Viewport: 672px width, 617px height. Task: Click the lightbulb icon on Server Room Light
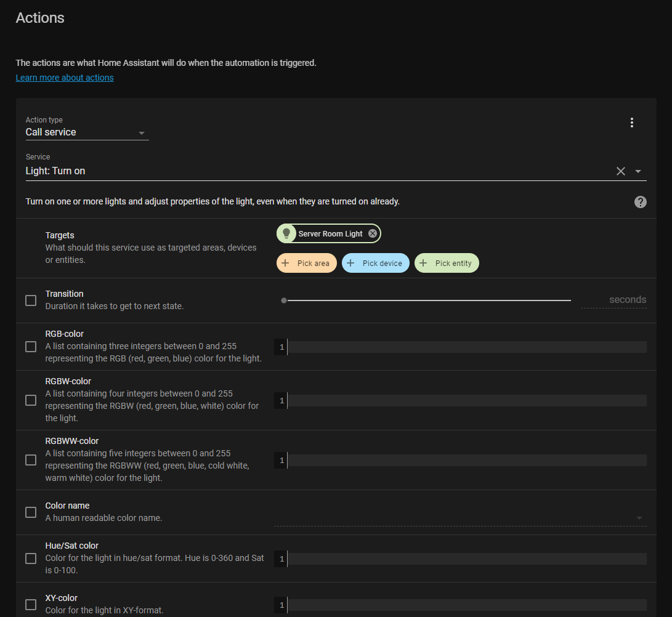point(286,233)
